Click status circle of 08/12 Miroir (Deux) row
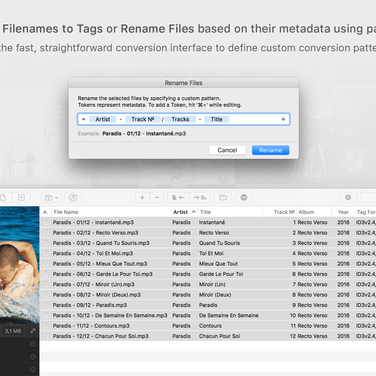 click(46, 294)
